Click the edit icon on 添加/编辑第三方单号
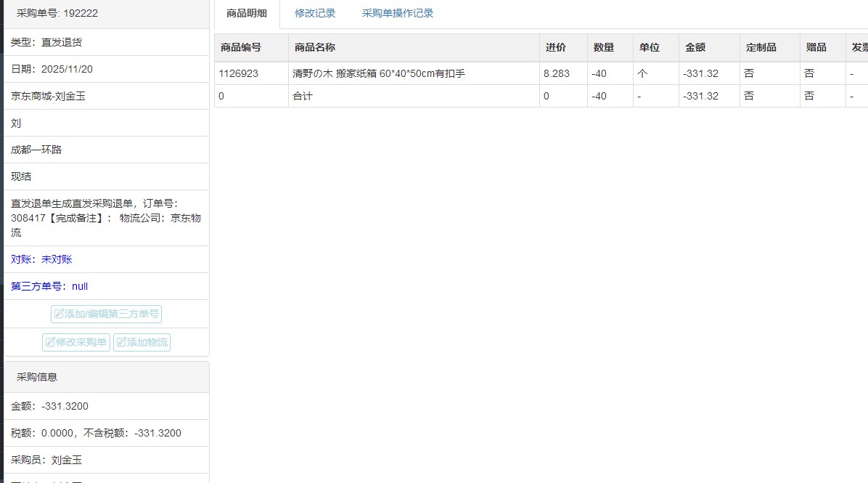The image size is (868, 483). (60, 314)
